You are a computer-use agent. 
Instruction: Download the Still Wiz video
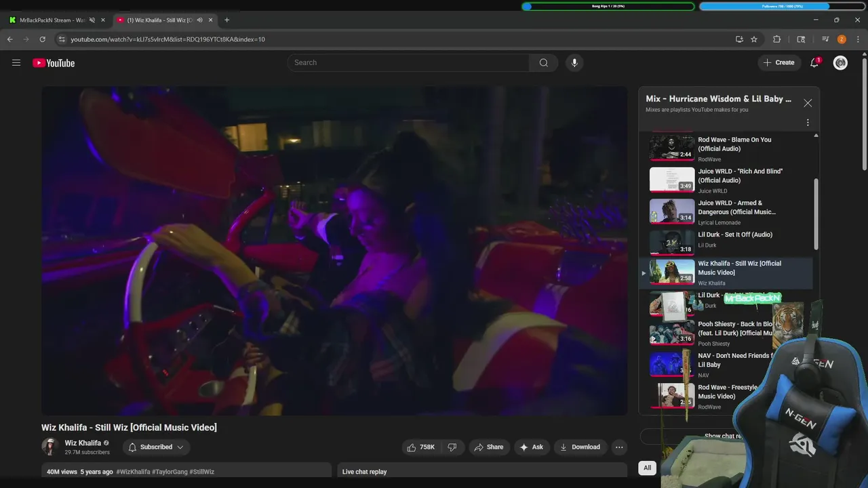tap(579, 447)
